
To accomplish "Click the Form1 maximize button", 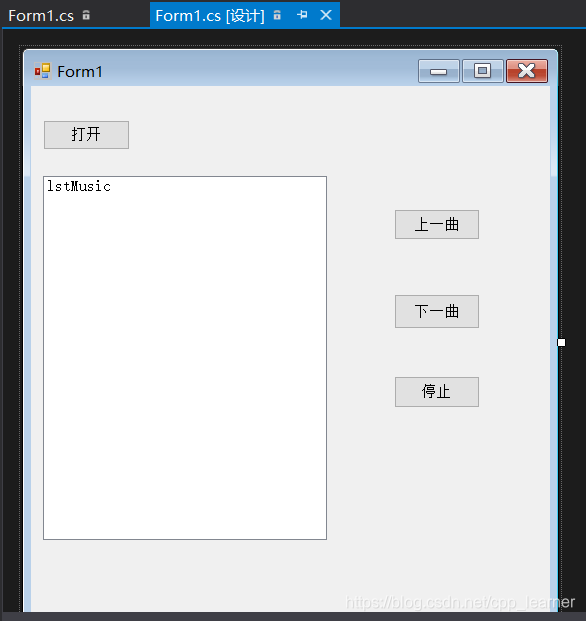I will 483,71.
